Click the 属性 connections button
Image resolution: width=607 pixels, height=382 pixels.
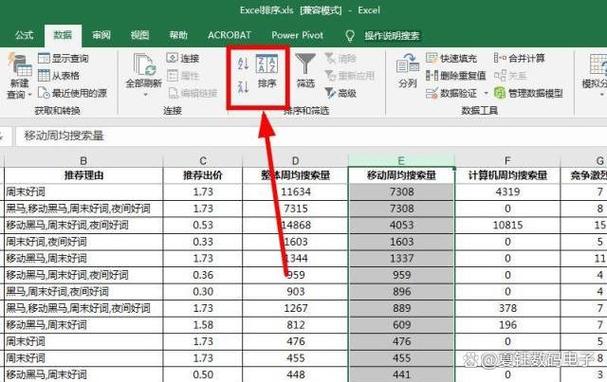pyautogui.click(x=183, y=75)
